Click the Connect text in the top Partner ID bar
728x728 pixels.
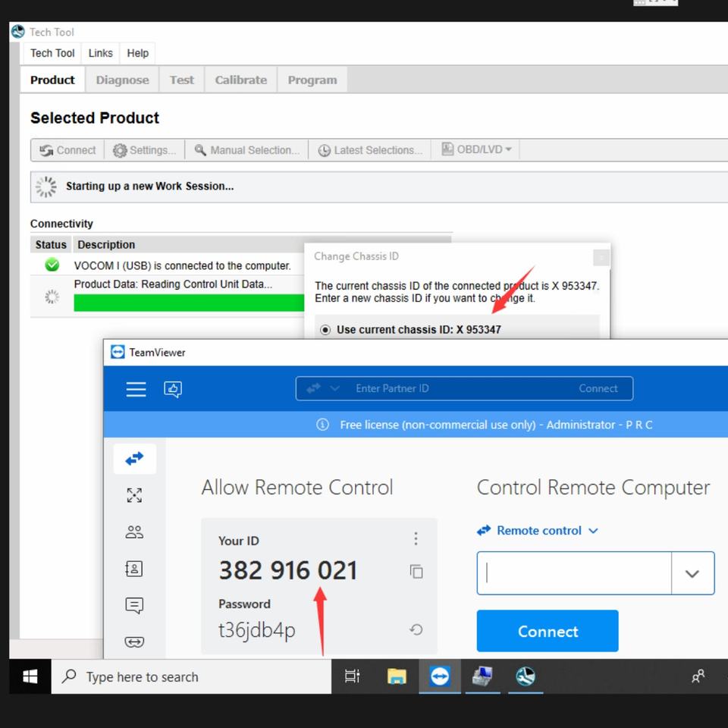coord(598,388)
